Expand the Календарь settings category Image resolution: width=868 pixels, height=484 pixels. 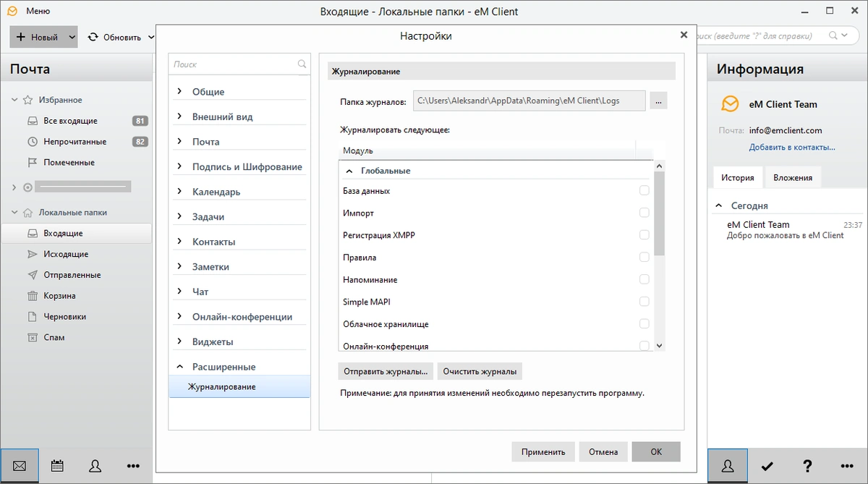[x=179, y=191]
